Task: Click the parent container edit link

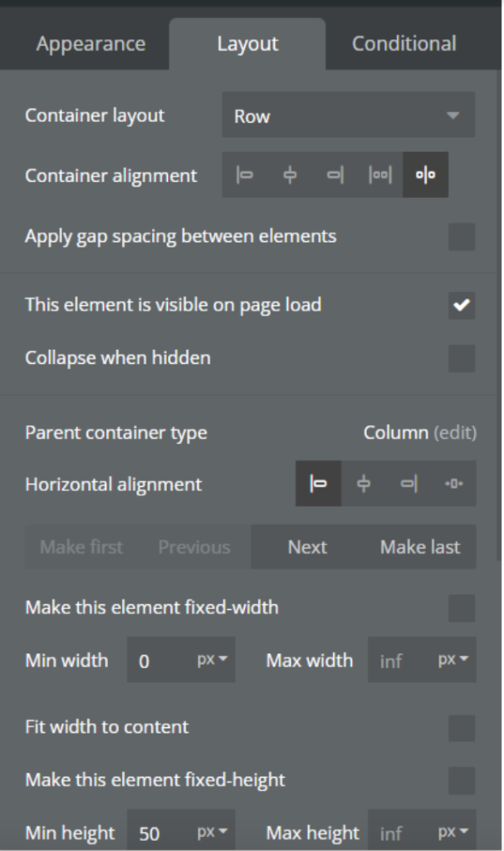Action: 456,433
